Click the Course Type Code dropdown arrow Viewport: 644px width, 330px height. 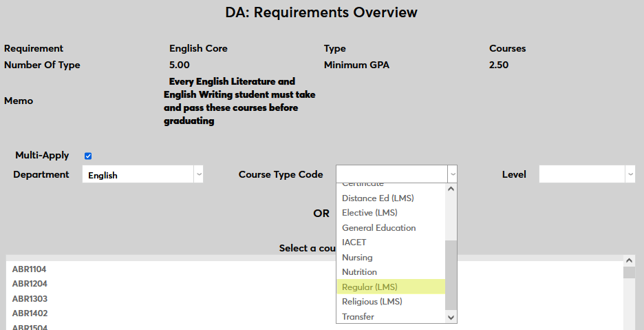click(453, 174)
